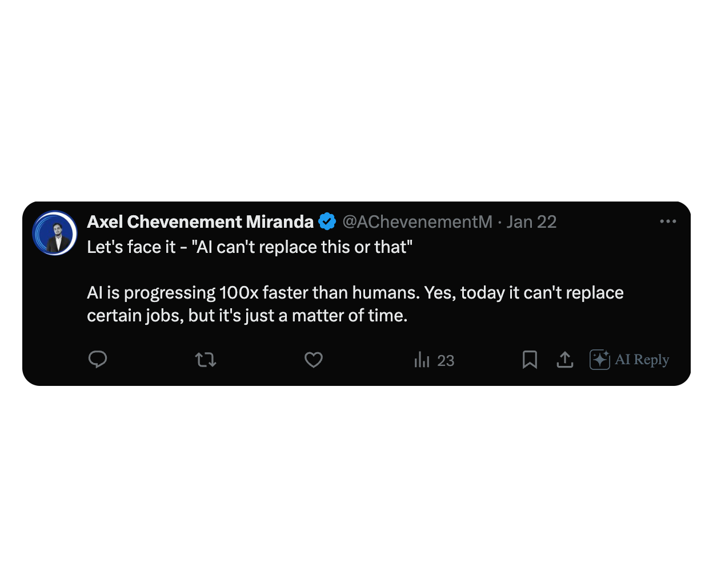
Task: Bookmark this tweet
Action: 530,360
